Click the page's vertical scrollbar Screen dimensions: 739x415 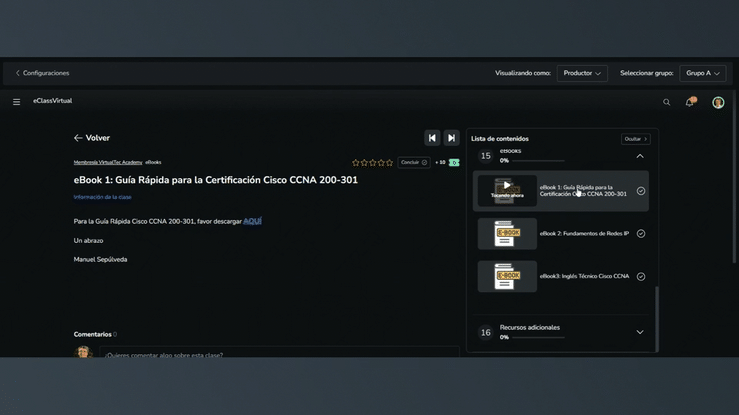pos(734,177)
